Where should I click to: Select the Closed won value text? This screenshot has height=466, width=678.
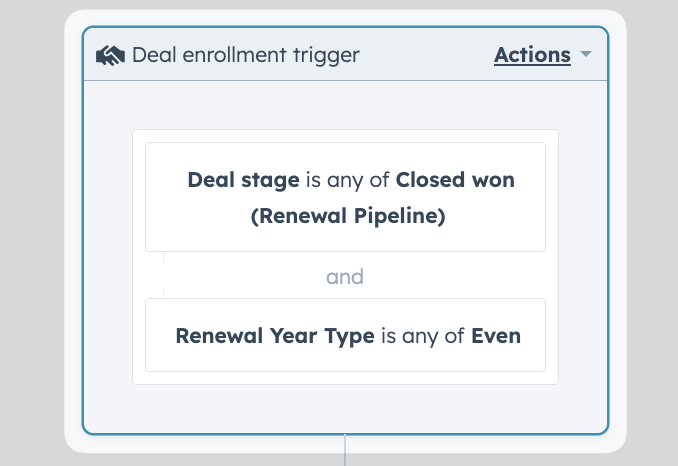point(455,180)
